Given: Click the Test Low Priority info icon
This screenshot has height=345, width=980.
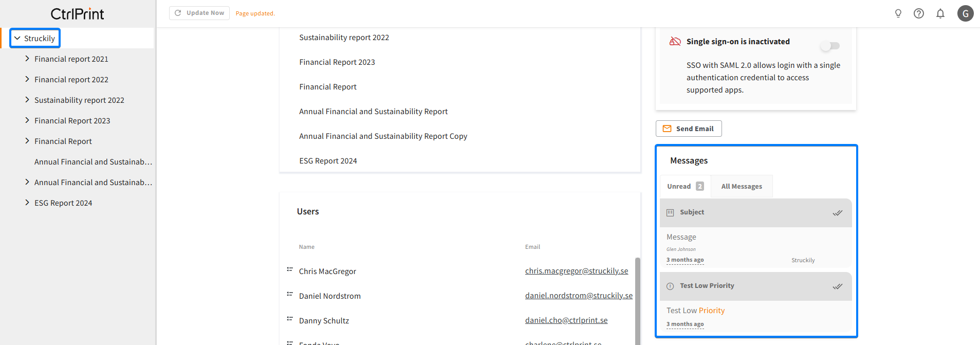Looking at the screenshot, I should 670,286.
